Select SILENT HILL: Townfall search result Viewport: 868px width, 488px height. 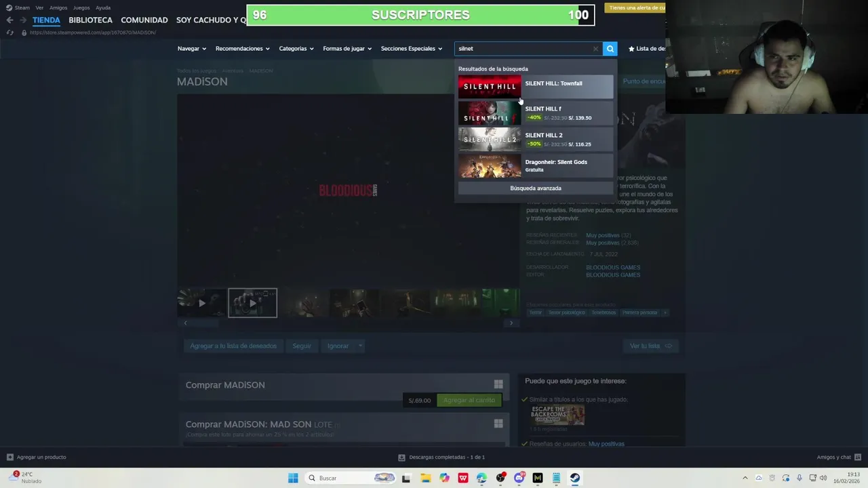536,86
